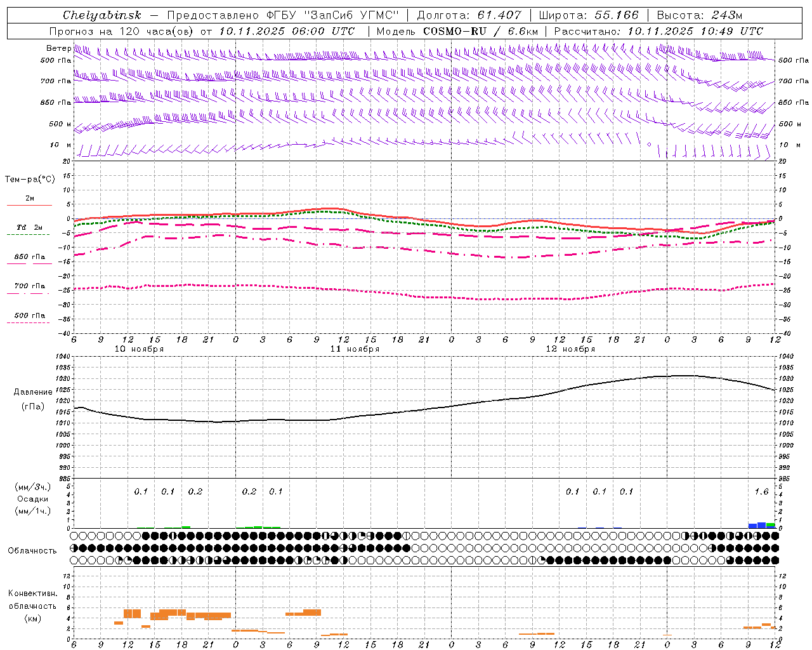Select the 'Широта: 55.166' header field
The height and width of the screenshot is (650, 812).
coord(588,15)
